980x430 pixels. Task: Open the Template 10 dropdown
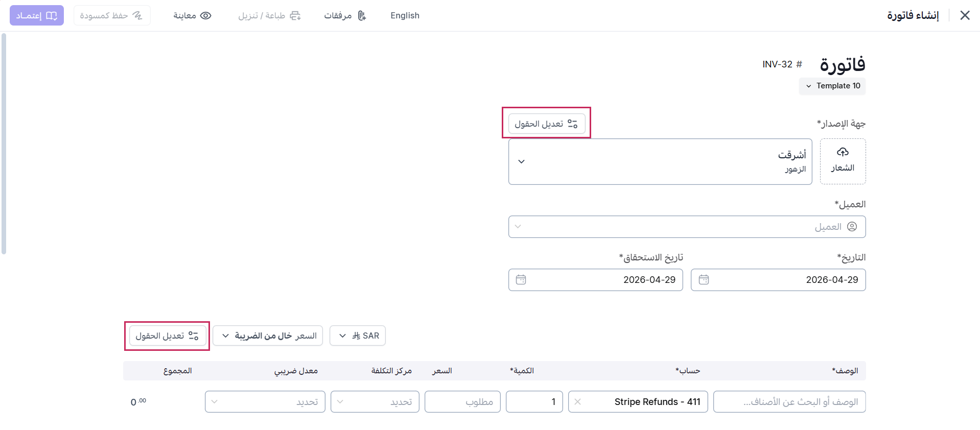(x=832, y=86)
